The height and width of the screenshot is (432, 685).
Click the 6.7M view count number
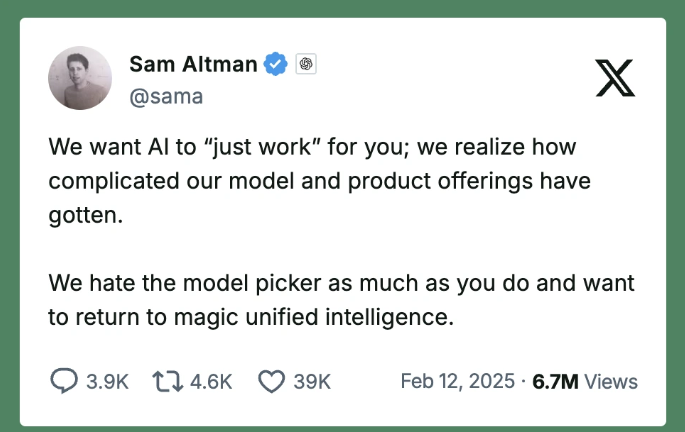(x=555, y=381)
